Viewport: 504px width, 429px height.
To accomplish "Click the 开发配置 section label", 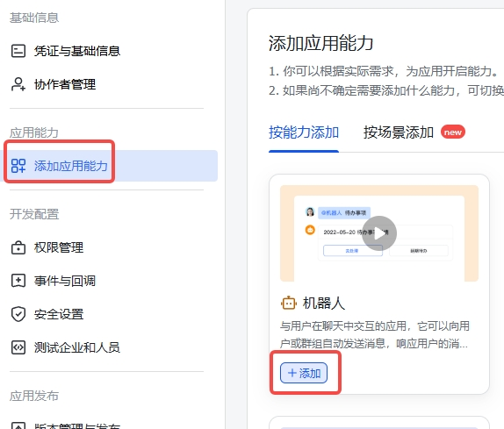I will click(x=34, y=214).
